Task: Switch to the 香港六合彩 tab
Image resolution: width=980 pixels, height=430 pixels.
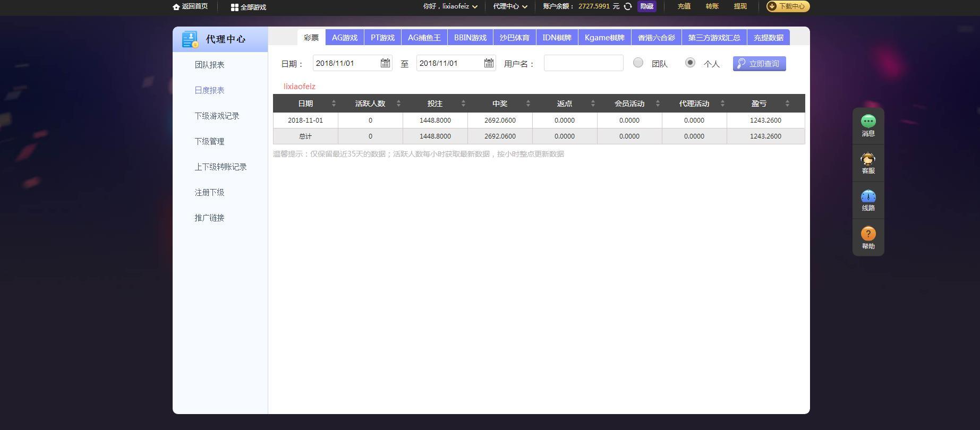Action: pyautogui.click(x=657, y=38)
